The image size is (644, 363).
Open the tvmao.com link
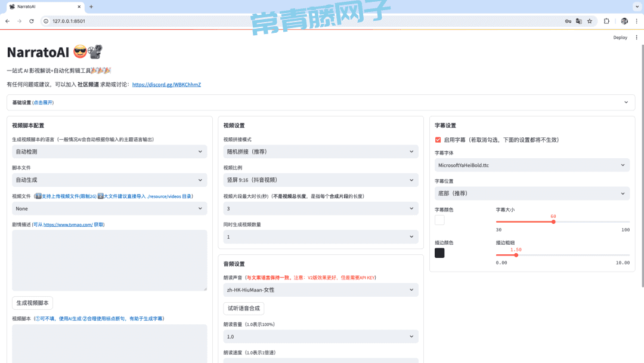[68, 224]
